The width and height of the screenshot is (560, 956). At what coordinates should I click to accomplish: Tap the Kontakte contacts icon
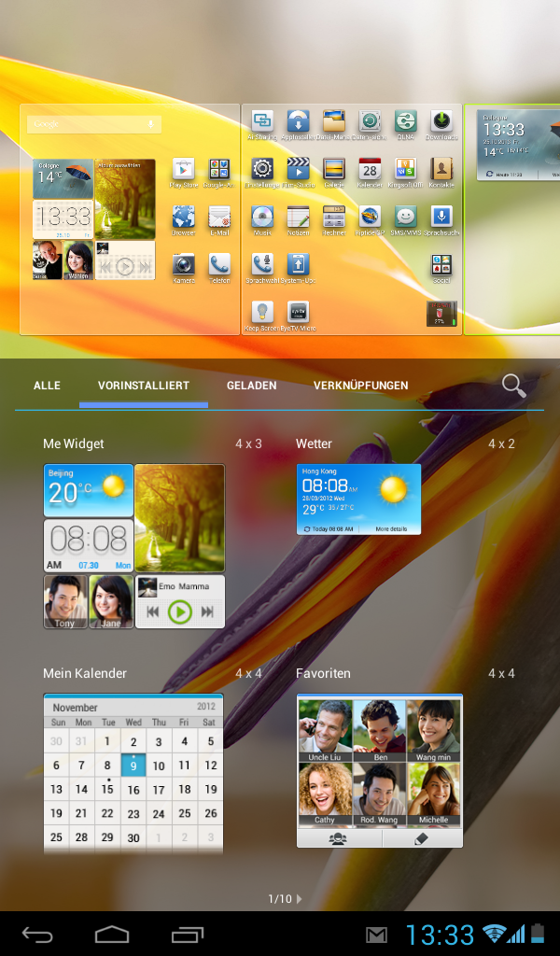tap(441, 170)
